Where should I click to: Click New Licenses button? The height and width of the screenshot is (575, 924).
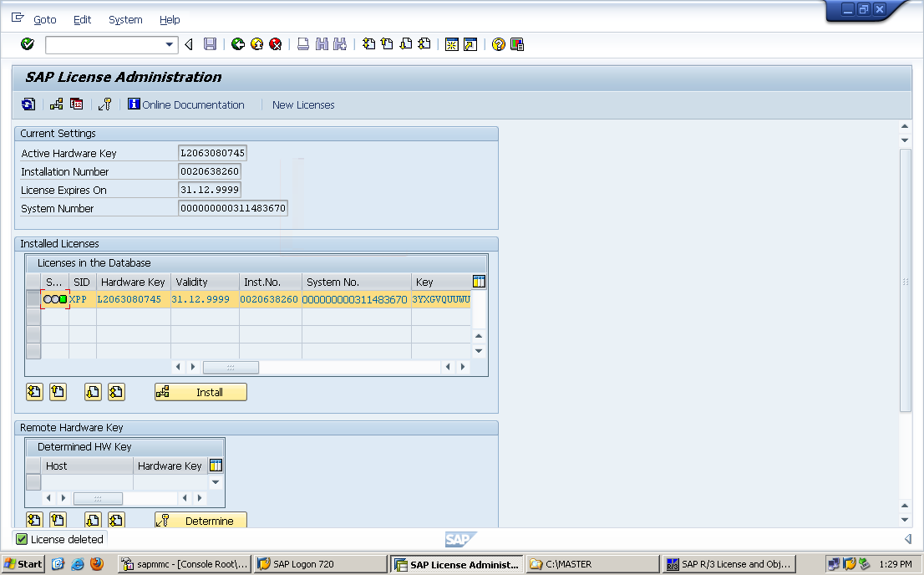pyautogui.click(x=303, y=104)
